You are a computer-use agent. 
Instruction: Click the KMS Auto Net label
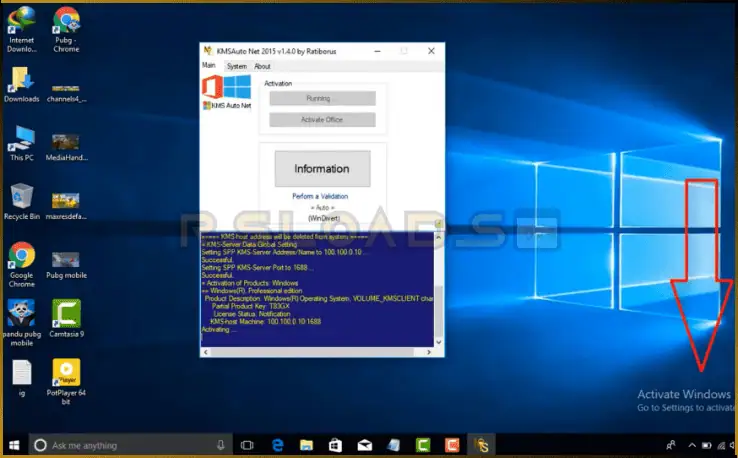coord(227,105)
